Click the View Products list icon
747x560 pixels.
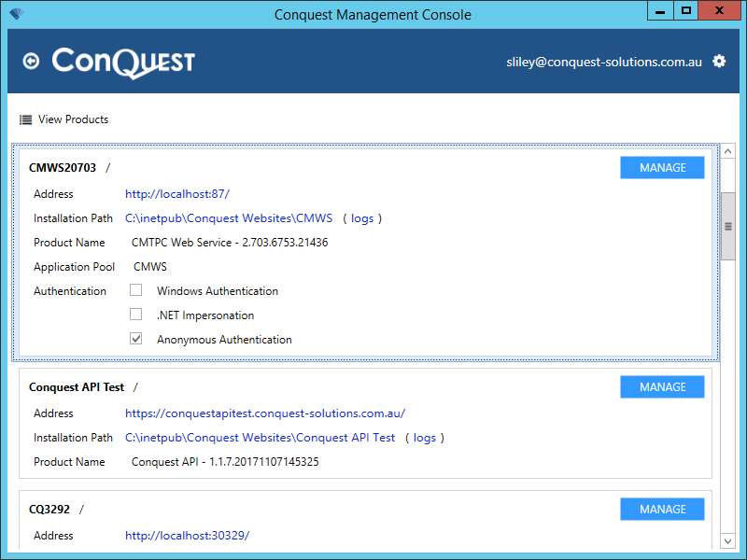[26, 119]
